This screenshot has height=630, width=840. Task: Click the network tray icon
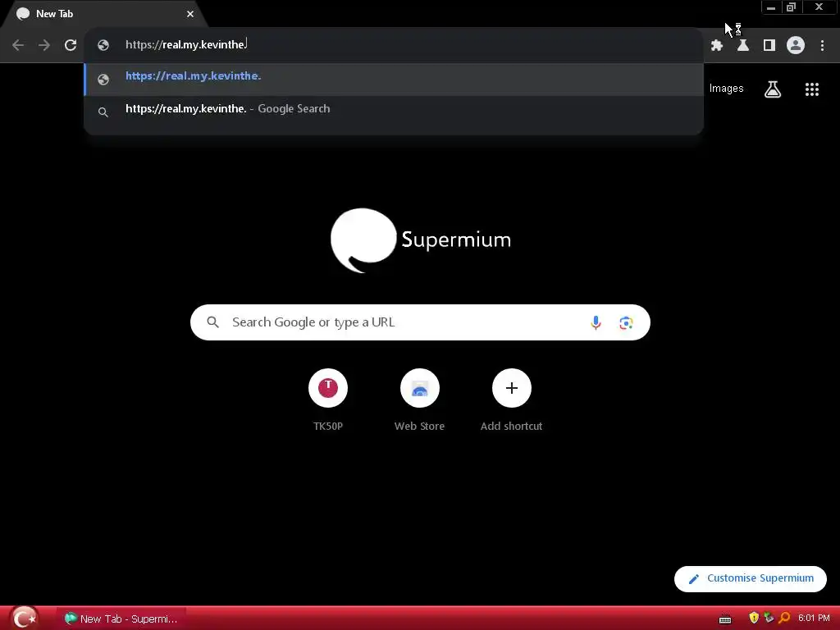[769, 619]
